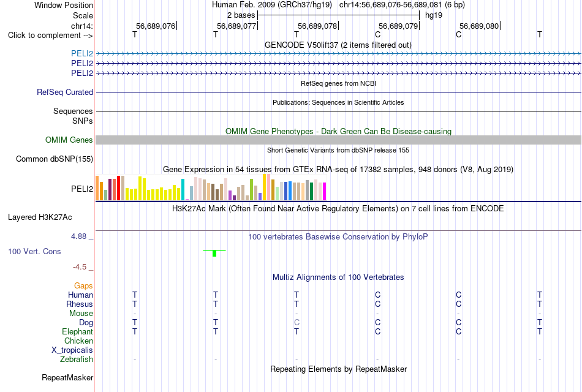Viewport: 582px width, 392px height.
Task: Click the 'X_tropicalis' species label
Action: coord(72,350)
